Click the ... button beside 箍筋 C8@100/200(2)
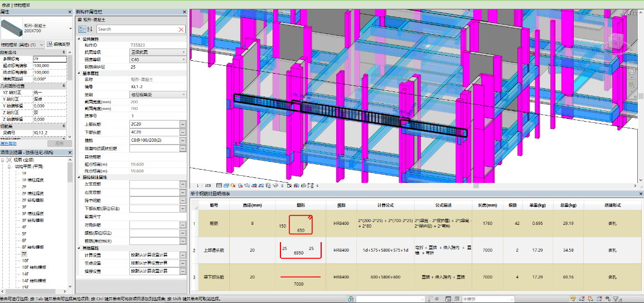 coord(183,140)
